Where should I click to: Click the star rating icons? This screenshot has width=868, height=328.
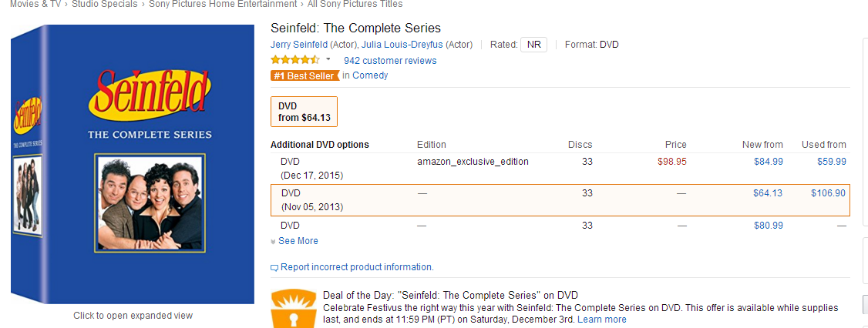[294, 60]
